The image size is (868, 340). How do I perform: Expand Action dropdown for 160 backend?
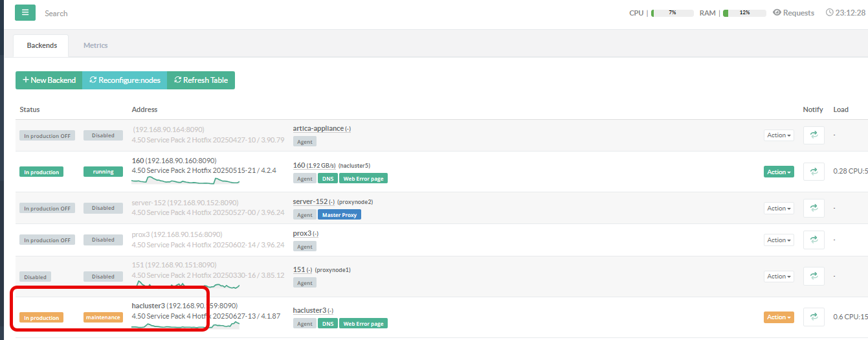(779, 172)
